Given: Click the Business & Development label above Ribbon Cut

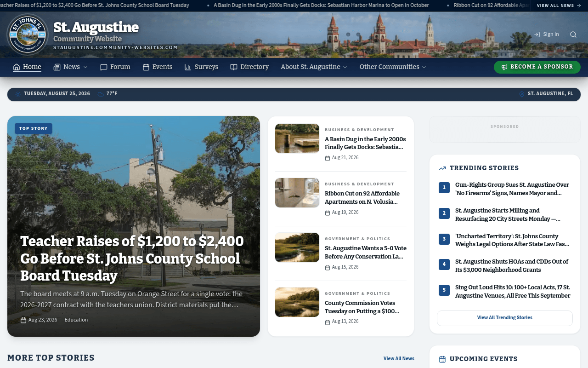Looking at the screenshot, I should [x=359, y=184].
